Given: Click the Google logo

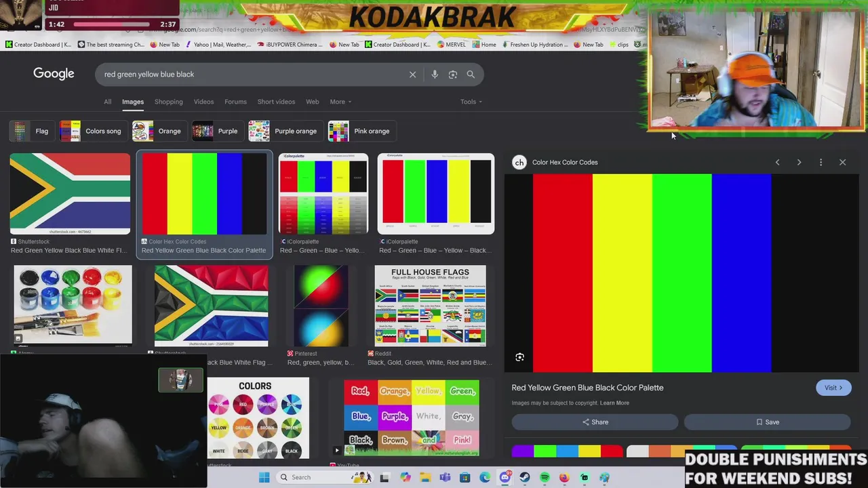Looking at the screenshot, I should (x=54, y=74).
